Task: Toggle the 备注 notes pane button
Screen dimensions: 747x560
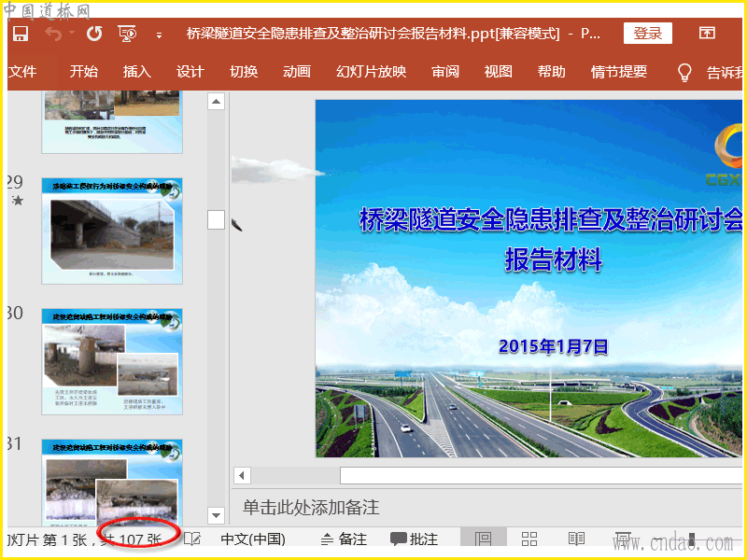Action: (344, 539)
